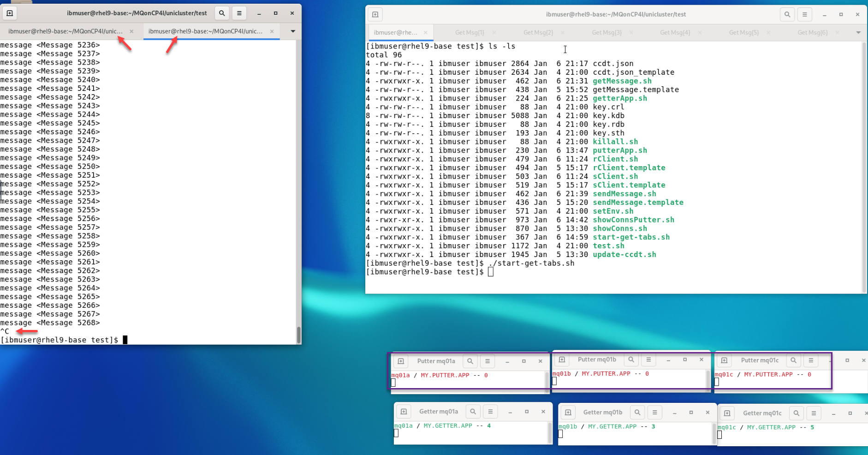Click left terminal vertical scrollbar

point(298,335)
